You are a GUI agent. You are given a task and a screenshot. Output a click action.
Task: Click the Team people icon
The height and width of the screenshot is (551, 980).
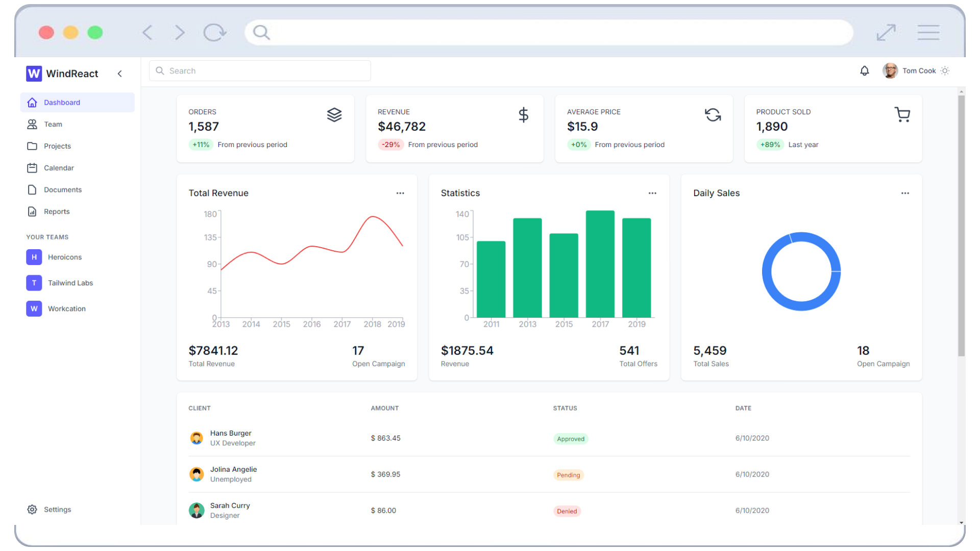click(x=32, y=124)
